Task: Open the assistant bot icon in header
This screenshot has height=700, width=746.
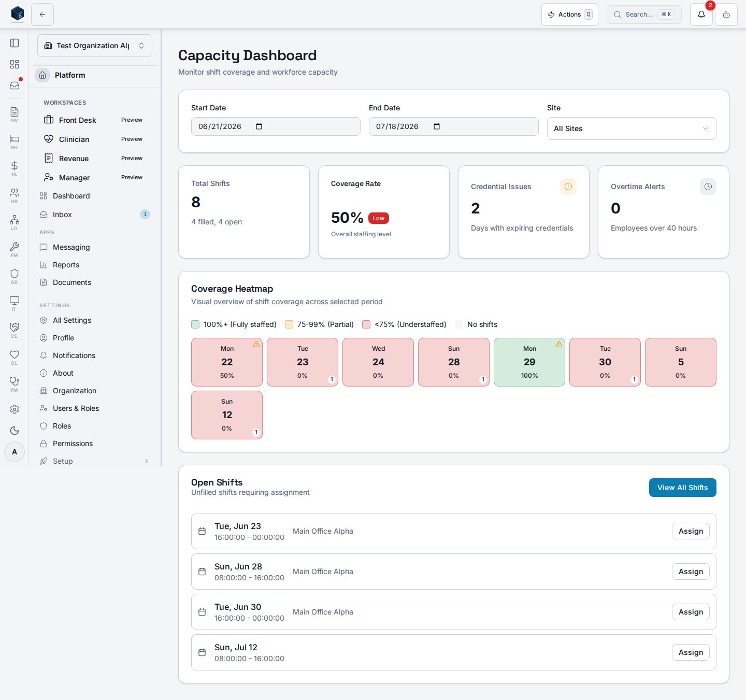Action: point(726,15)
